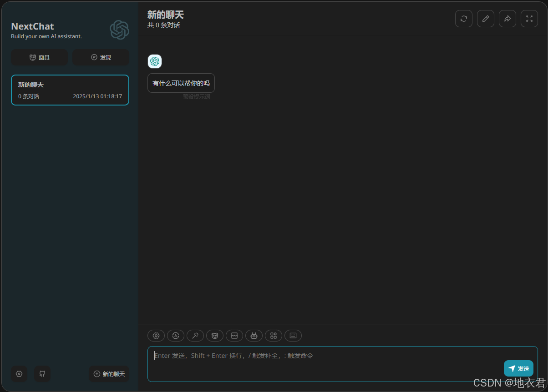Click the 发送 send button
Viewport: 548px width, 392px height.
pos(518,368)
